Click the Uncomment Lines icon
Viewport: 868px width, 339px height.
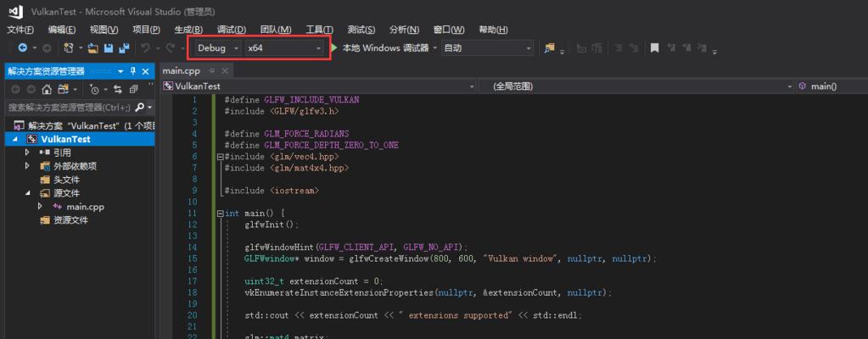[x=633, y=48]
